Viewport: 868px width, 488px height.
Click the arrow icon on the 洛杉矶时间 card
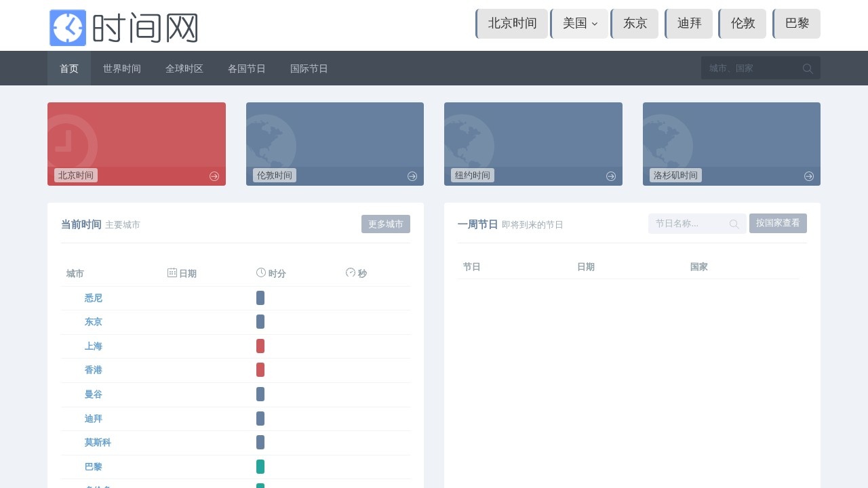click(x=809, y=176)
